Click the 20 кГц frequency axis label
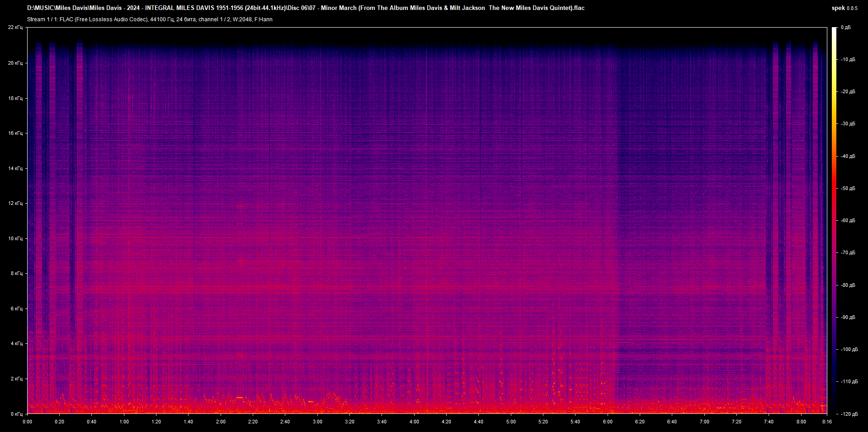Viewport: 868px width, 432px height. [15, 63]
